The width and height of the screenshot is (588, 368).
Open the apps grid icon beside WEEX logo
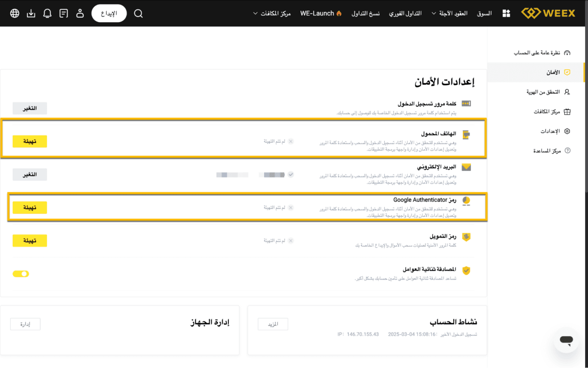point(506,13)
